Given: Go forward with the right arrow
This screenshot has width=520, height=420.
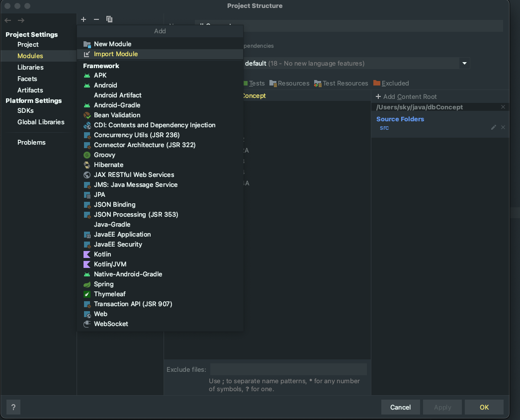Looking at the screenshot, I should coord(21,20).
